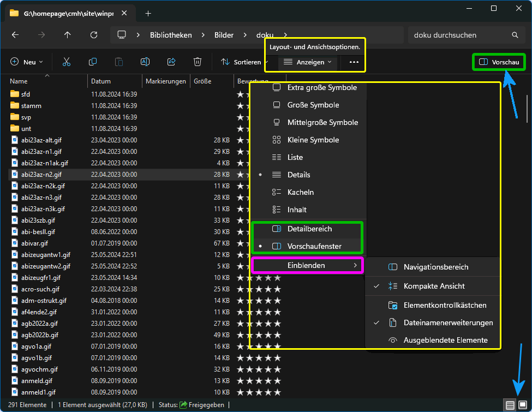Switch to large thumbnails view in status bar
Viewport: 532px width, 412px height.
522,405
